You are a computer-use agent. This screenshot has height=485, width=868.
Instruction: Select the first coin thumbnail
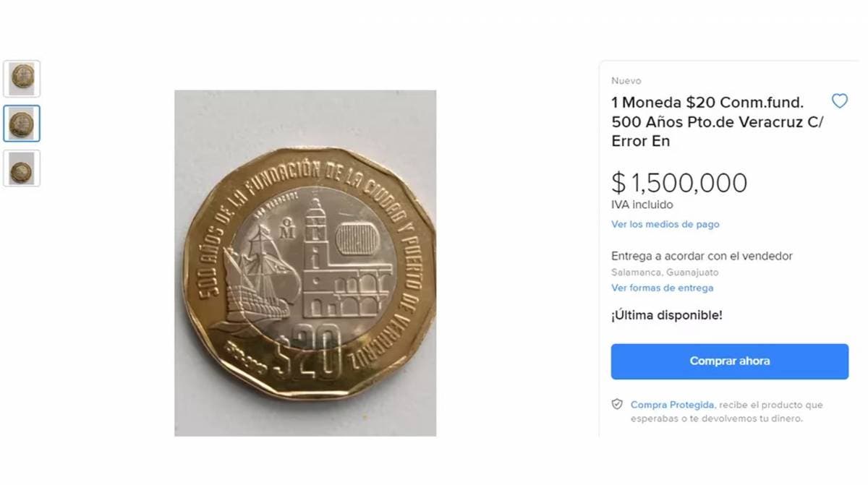click(22, 78)
